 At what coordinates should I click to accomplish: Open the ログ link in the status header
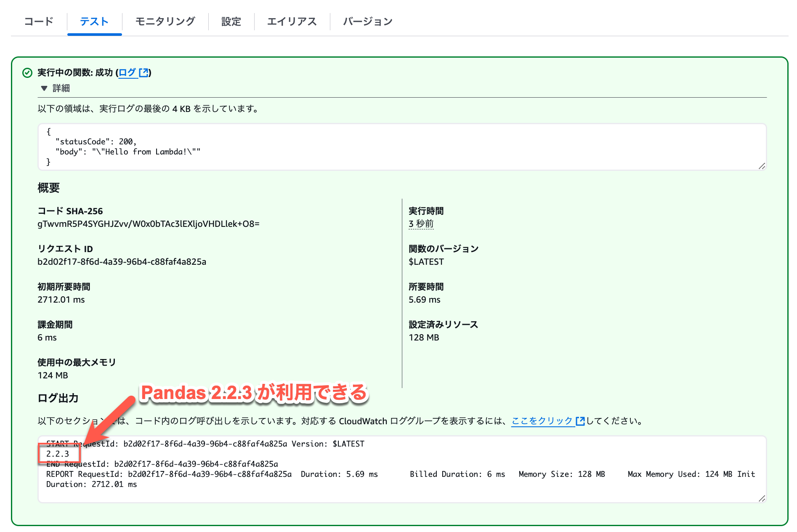(x=128, y=72)
